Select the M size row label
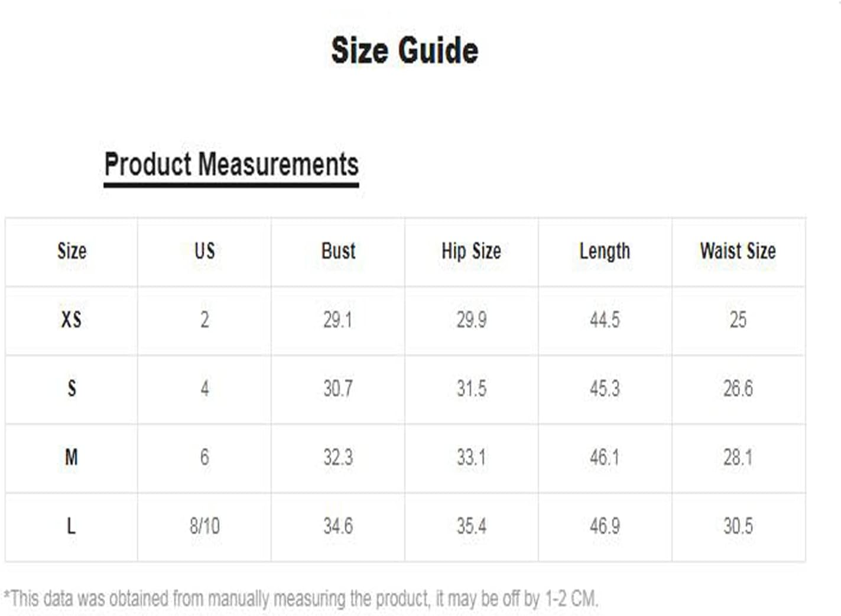Viewport: 841px width, 616px height. (72, 457)
